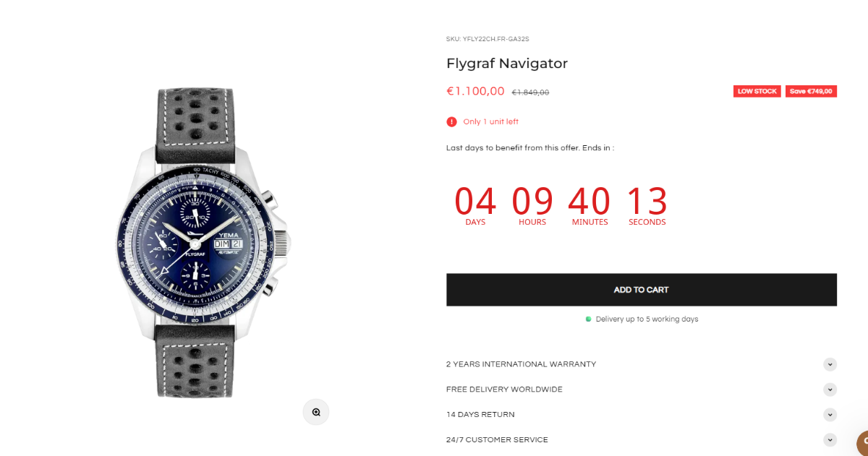The image size is (868, 456).
Task: Open the brown chat widget bubble
Action: click(x=862, y=443)
